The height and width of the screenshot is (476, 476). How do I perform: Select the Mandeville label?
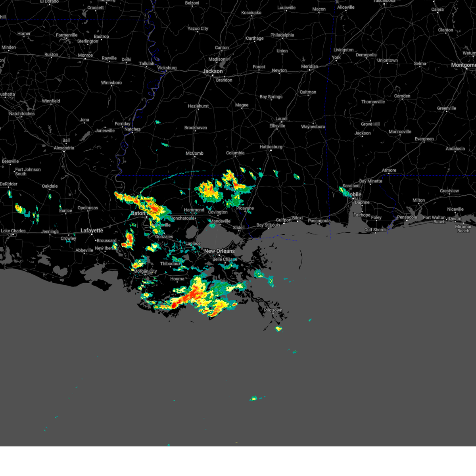click(x=220, y=221)
